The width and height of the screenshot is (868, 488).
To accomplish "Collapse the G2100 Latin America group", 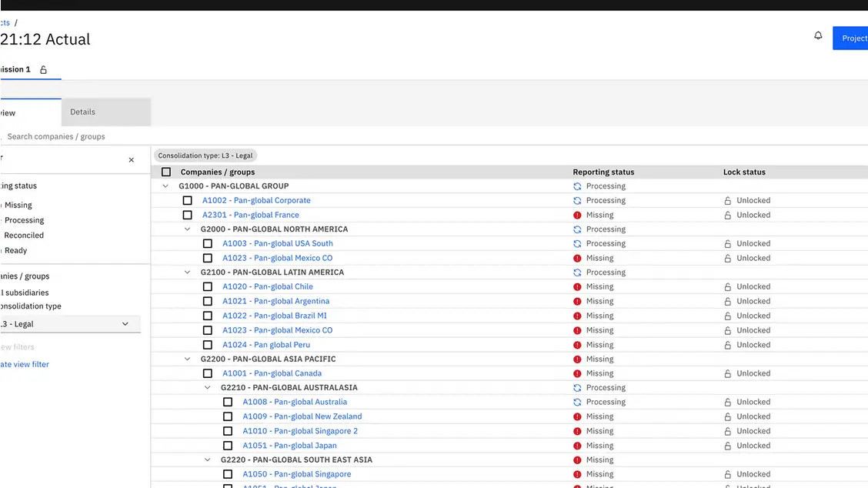I will coord(187,272).
